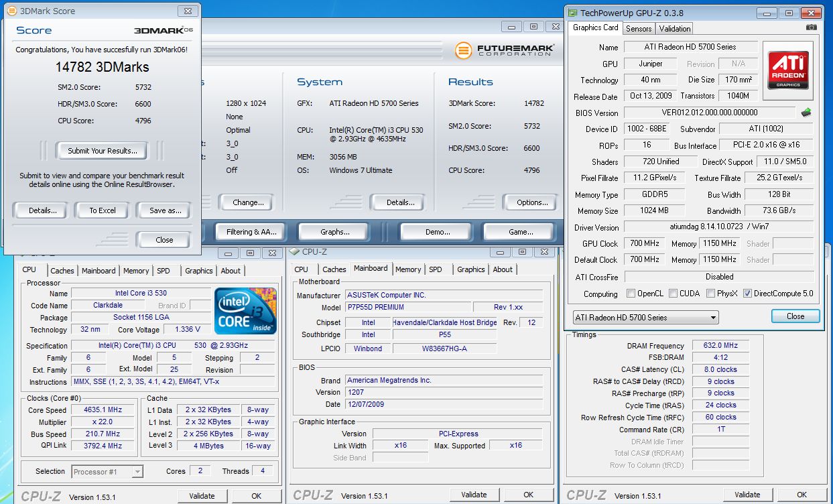Click the GPU-Z title bar icon
The width and height of the screenshot is (833, 504).
[572, 13]
